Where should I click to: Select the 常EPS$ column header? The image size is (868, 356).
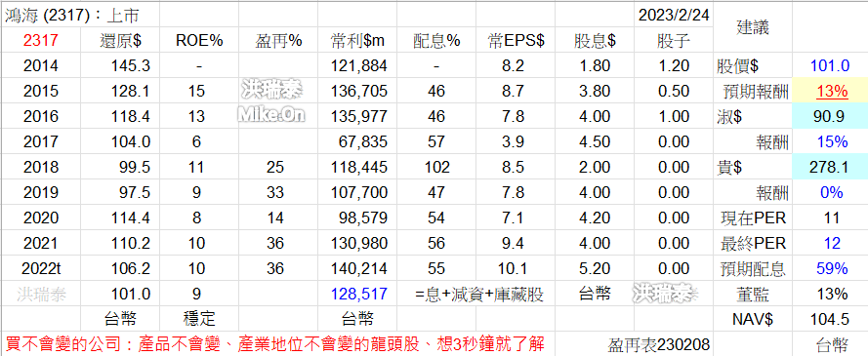pyautogui.click(x=516, y=40)
